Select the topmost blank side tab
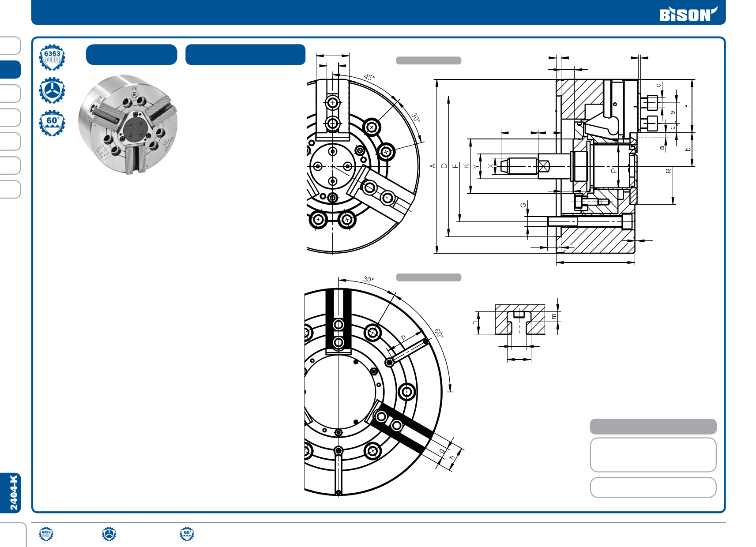Image resolution: width=756 pixels, height=547 pixels. click(x=10, y=45)
